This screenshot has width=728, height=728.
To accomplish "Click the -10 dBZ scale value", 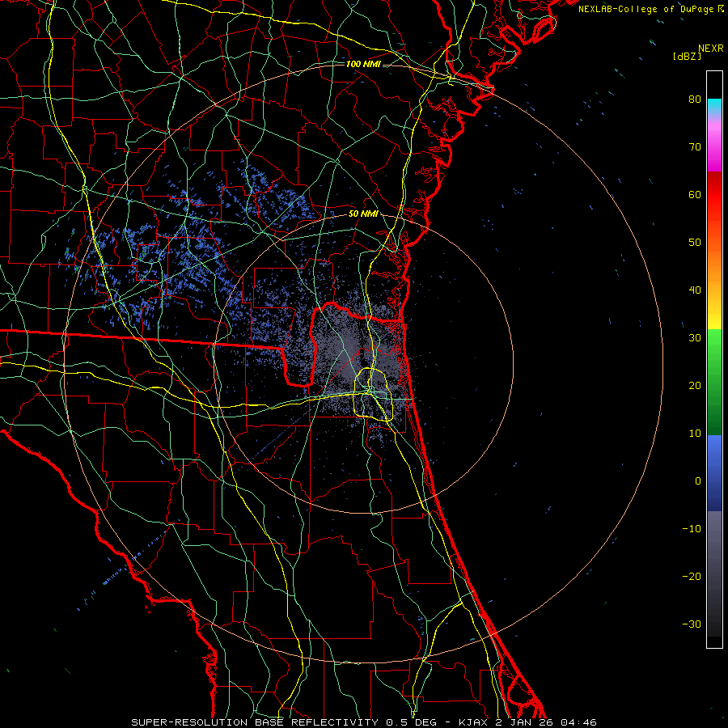I will point(692,529).
